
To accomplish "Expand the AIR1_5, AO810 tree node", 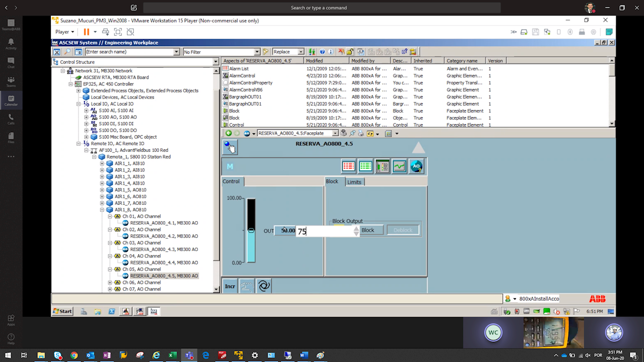I will (102, 190).
